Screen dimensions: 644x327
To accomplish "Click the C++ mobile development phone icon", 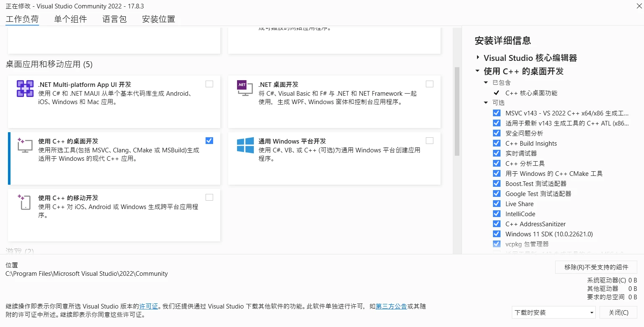I will coord(25,201).
